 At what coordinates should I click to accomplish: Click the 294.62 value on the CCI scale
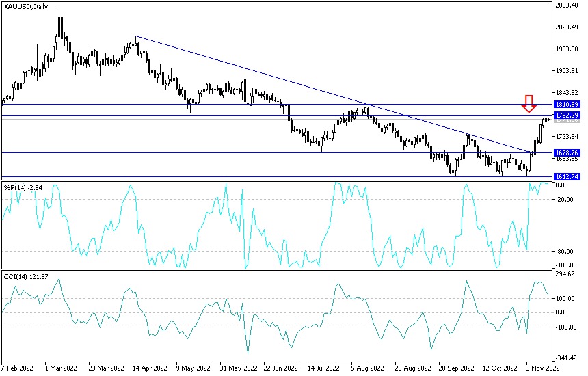565,274
